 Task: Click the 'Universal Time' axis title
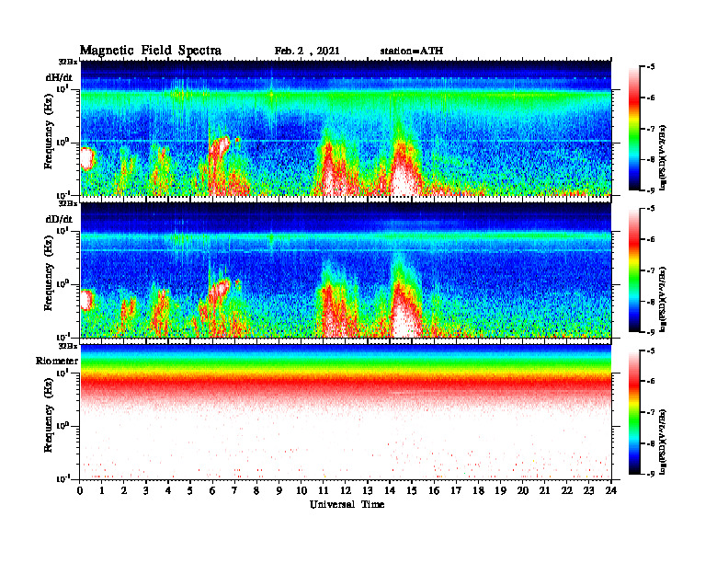347,504
